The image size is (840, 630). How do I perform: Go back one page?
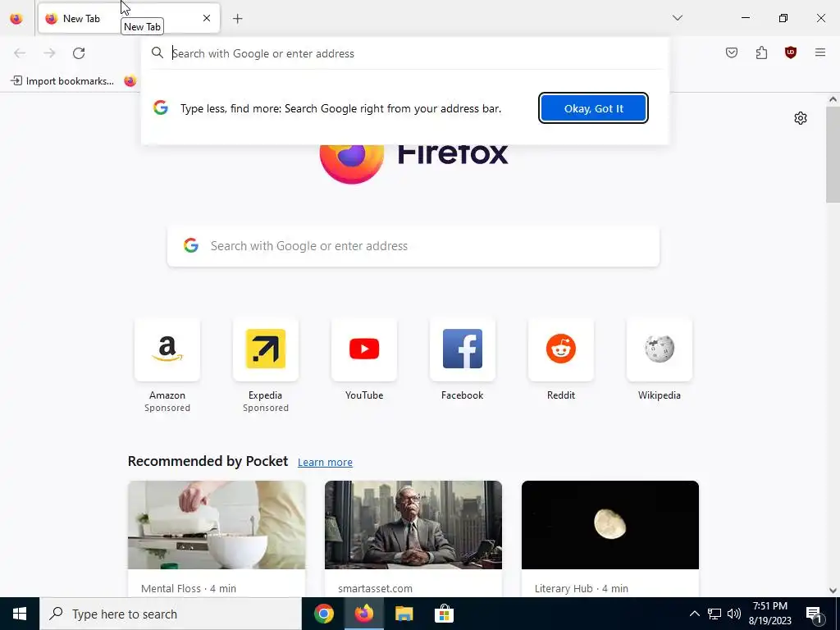click(x=20, y=53)
